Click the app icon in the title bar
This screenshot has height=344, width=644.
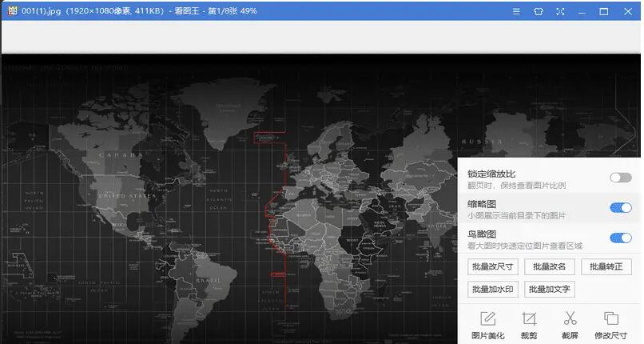(x=12, y=12)
